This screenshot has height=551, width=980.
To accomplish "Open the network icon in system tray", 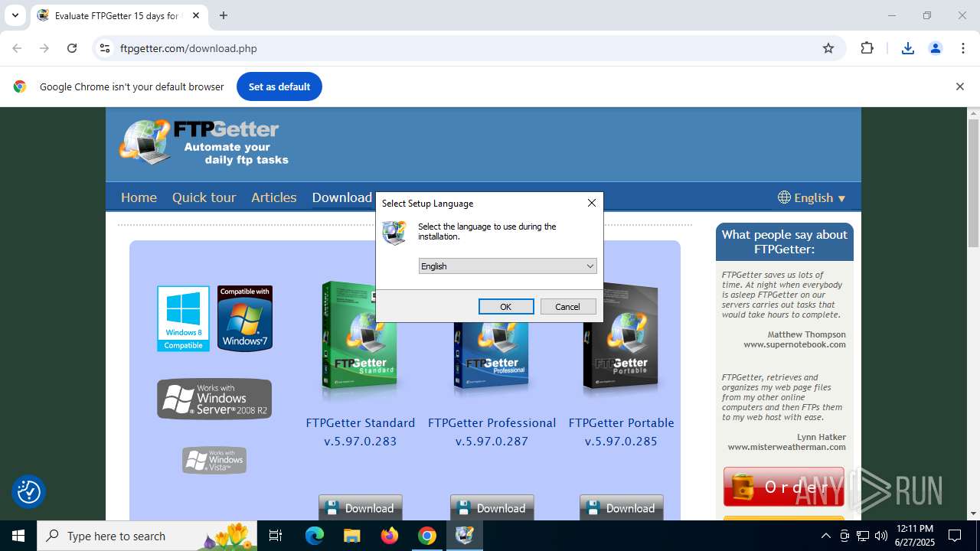I will pos(863,536).
